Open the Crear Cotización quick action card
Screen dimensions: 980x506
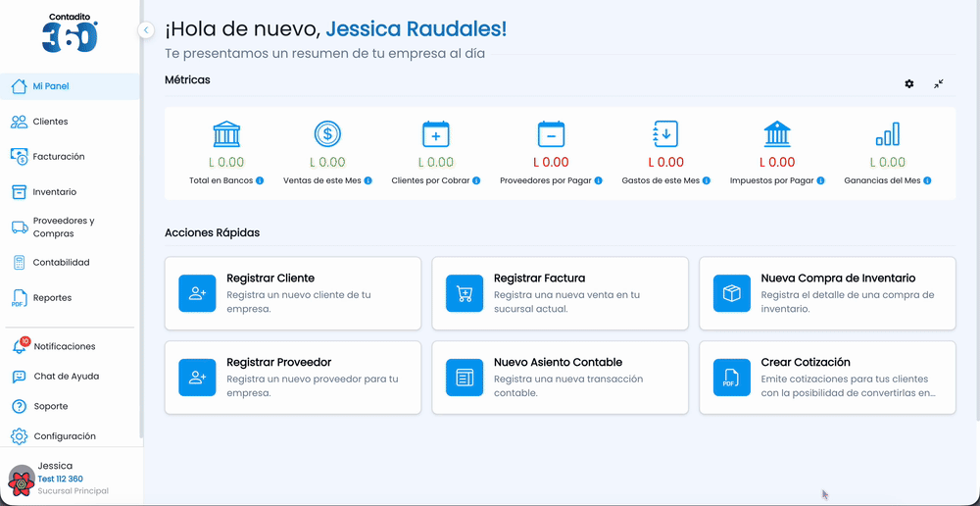tap(827, 378)
